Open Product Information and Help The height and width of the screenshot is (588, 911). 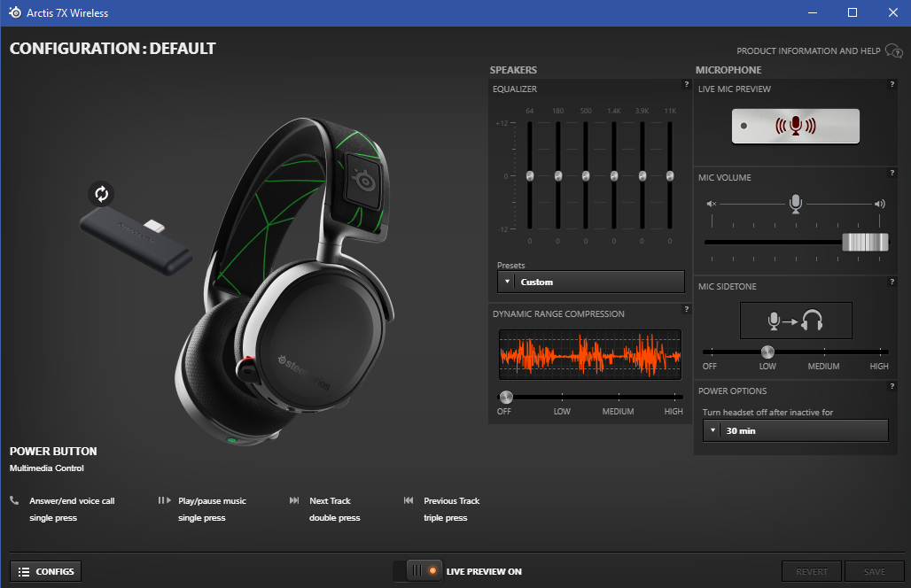894,51
